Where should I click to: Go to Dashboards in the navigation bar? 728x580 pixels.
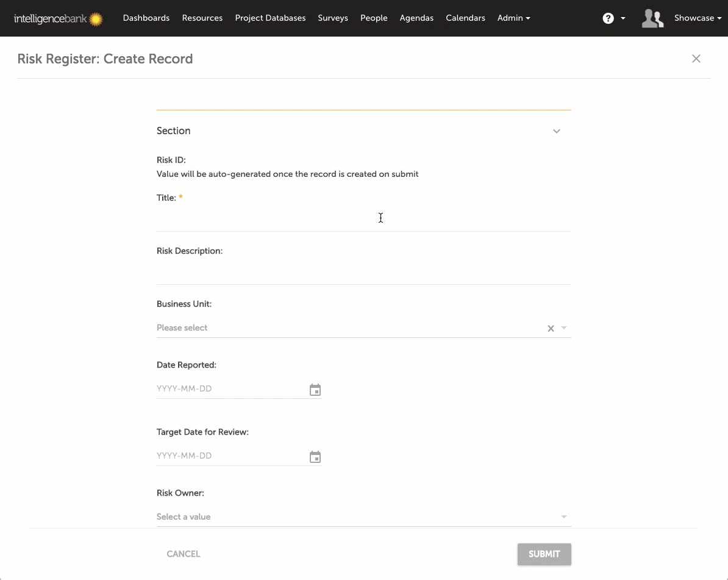click(x=146, y=18)
